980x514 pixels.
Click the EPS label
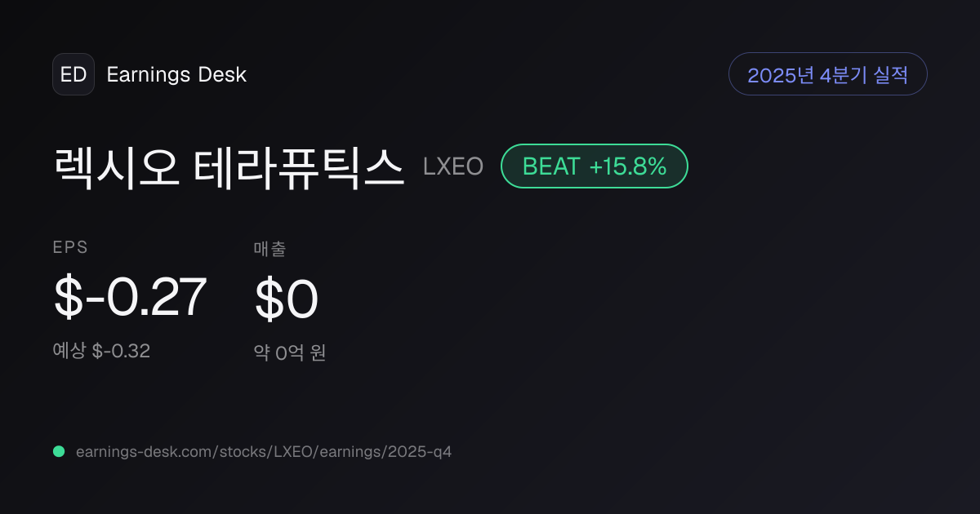tap(70, 248)
